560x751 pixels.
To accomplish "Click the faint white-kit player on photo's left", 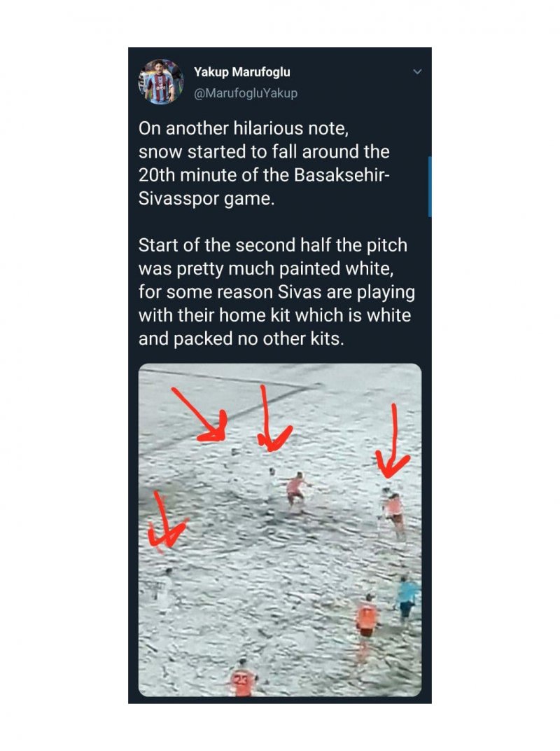I will click(162, 590).
